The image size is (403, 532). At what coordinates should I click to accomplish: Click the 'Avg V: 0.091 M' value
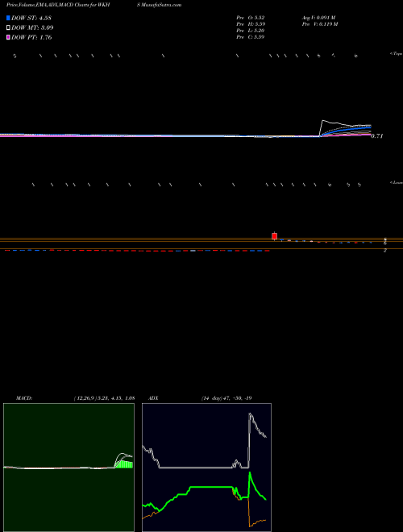tap(318, 18)
